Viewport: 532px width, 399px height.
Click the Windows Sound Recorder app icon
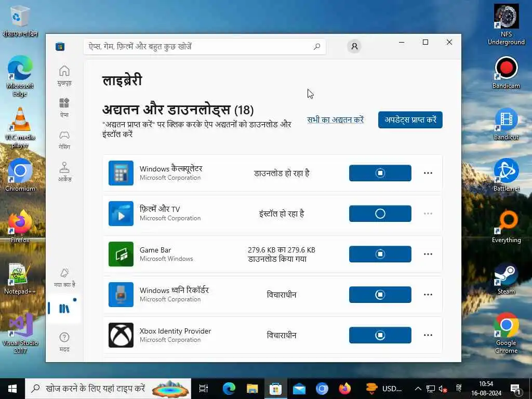coord(121,295)
